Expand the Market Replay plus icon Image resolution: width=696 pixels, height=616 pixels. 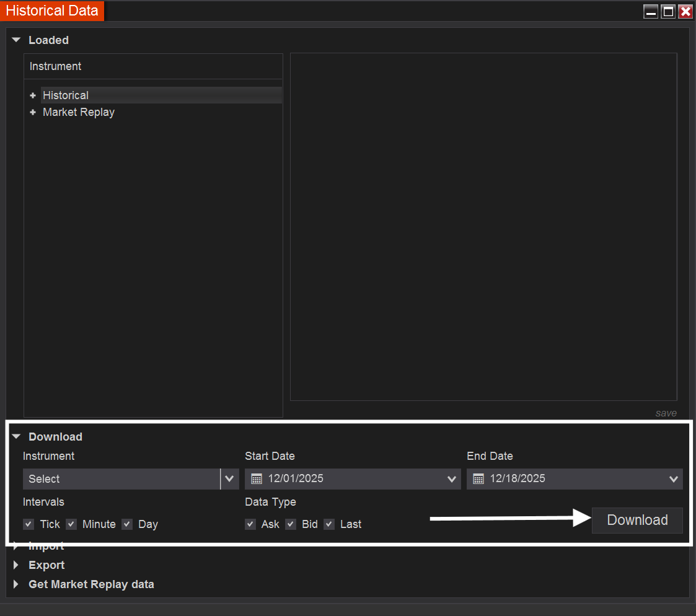tap(33, 112)
